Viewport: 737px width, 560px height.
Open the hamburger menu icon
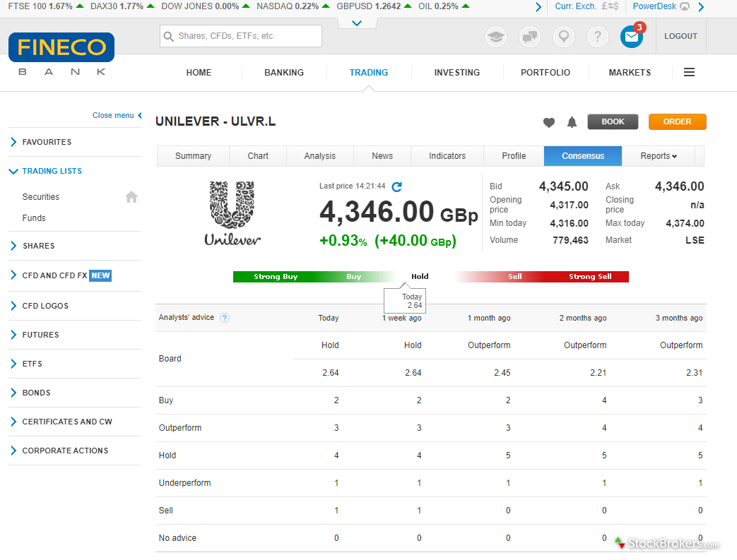[689, 72]
